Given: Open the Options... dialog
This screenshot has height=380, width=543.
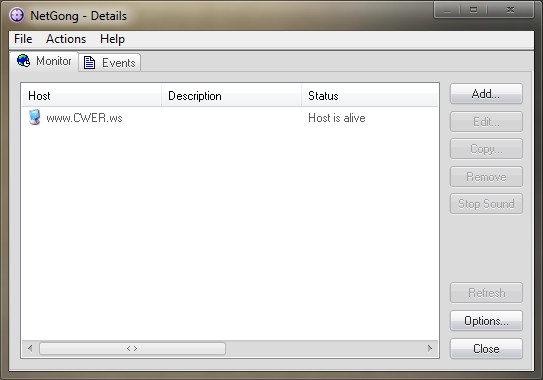Looking at the screenshot, I should [x=486, y=321].
